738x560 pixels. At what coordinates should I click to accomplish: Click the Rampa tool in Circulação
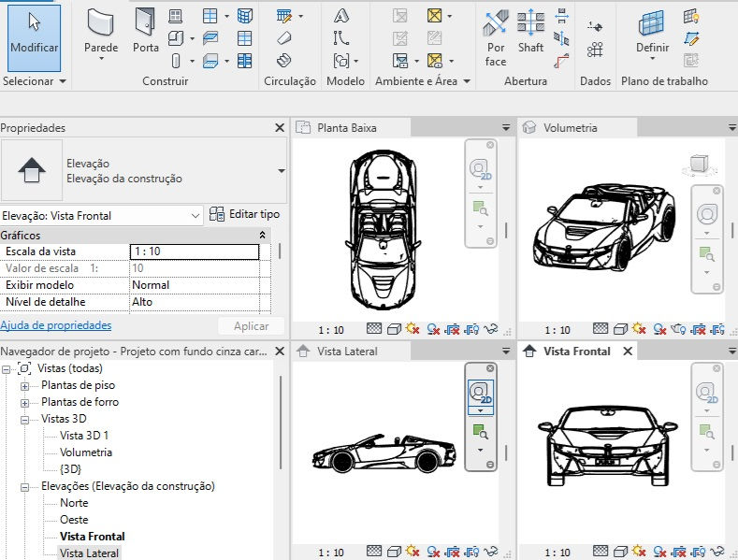tap(284, 38)
